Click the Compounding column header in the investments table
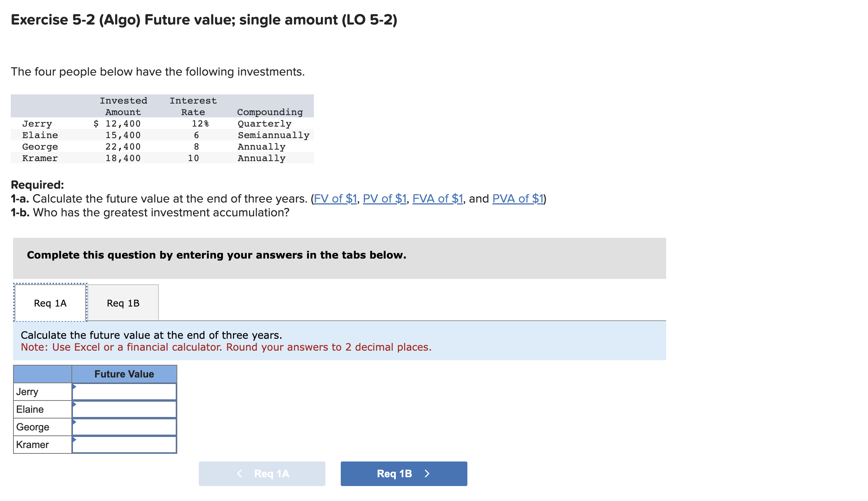The height and width of the screenshot is (501, 868). [x=269, y=112]
